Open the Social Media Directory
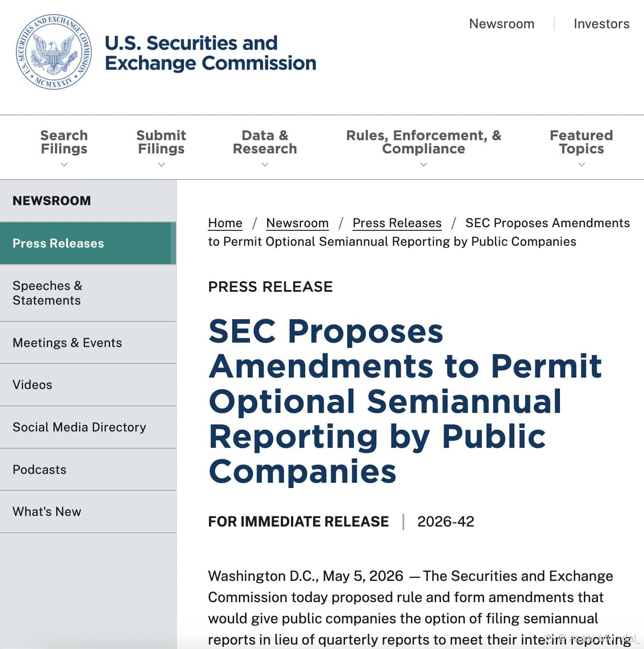The width and height of the screenshot is (644, 649). click(x=88, y=427)
